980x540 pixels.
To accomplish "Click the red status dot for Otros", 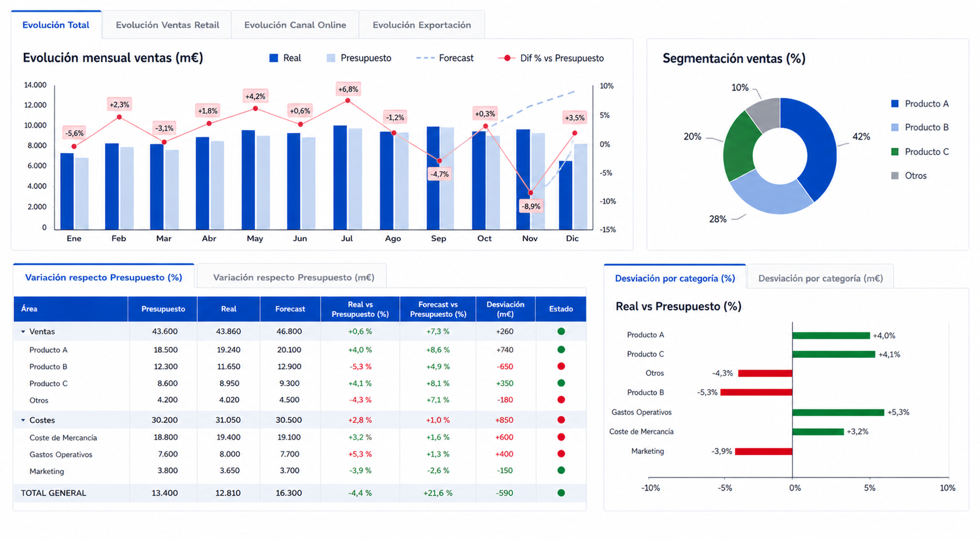I will tap(561, 400).
